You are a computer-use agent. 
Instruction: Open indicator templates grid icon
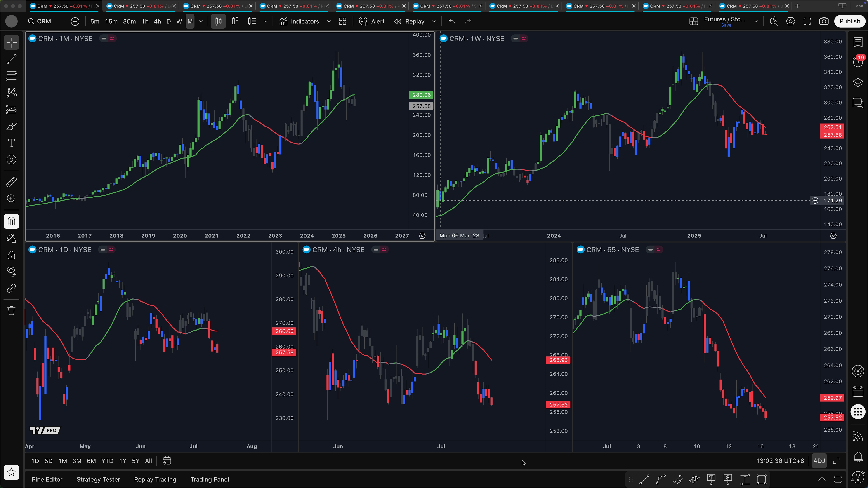pyautogui.click(x=343, y=21)
